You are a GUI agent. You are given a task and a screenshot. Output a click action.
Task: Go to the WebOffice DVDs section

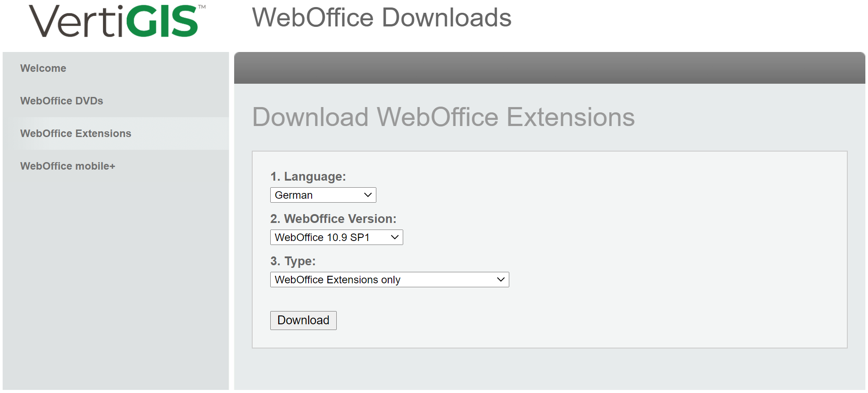click(62, 100)
